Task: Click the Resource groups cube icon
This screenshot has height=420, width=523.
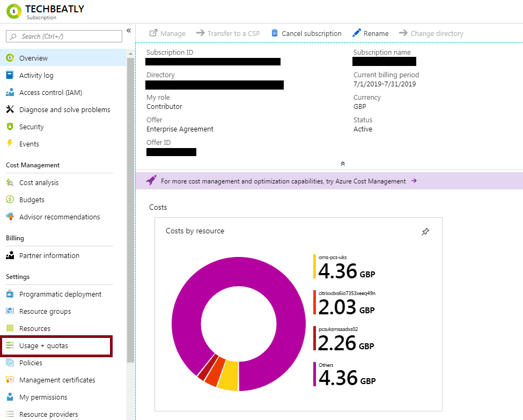Action: point(10,311)
